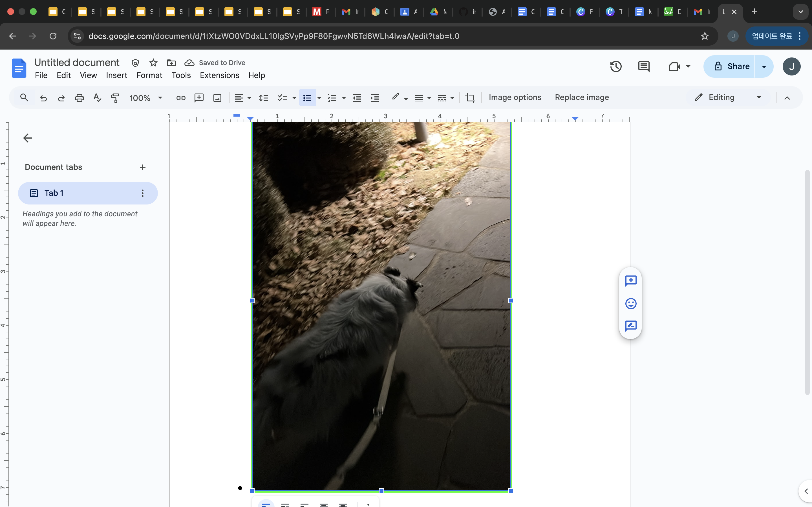This screenshot has height=507, width=812.
Task: Click the insert link icon
Action: (x=181, y=97)
